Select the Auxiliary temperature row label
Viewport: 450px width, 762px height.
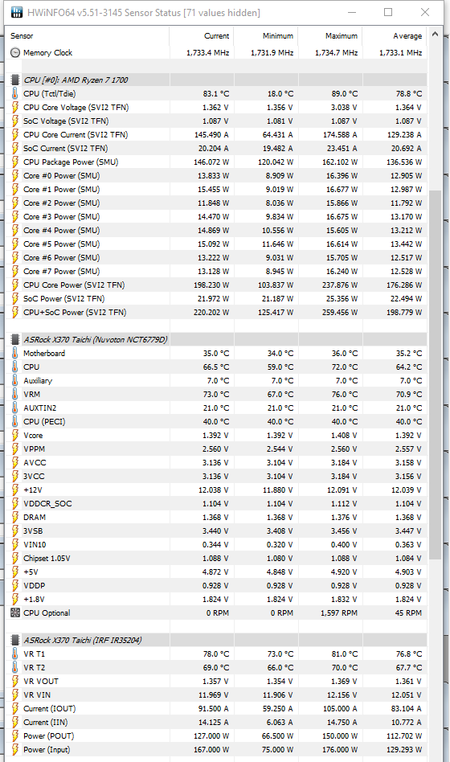click(37, 381)
